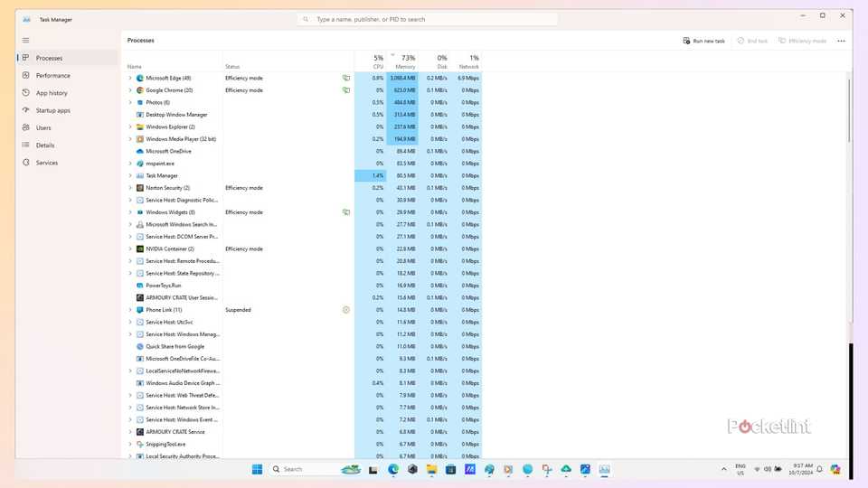Expand the Photos process group
Image resolution: width=868 pixels, height=488 pixels.
(x=130, y=102)
